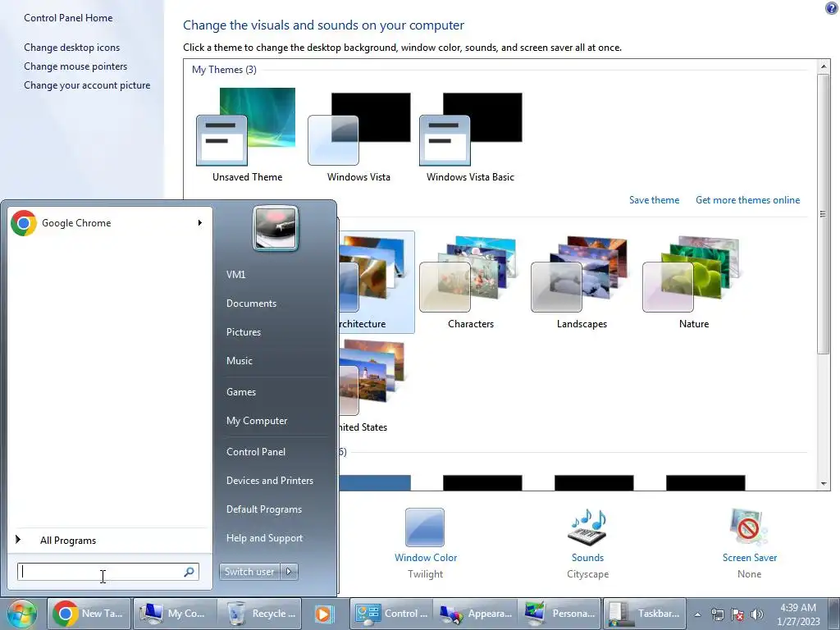Open Window Color Twilight settings
Image resolution: width=840 pixels, height=630 pixels.
(426, 543)
